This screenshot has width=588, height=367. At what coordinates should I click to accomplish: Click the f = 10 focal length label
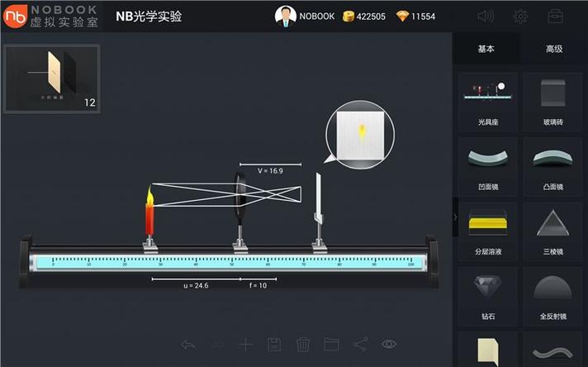[x=258, y=285]
